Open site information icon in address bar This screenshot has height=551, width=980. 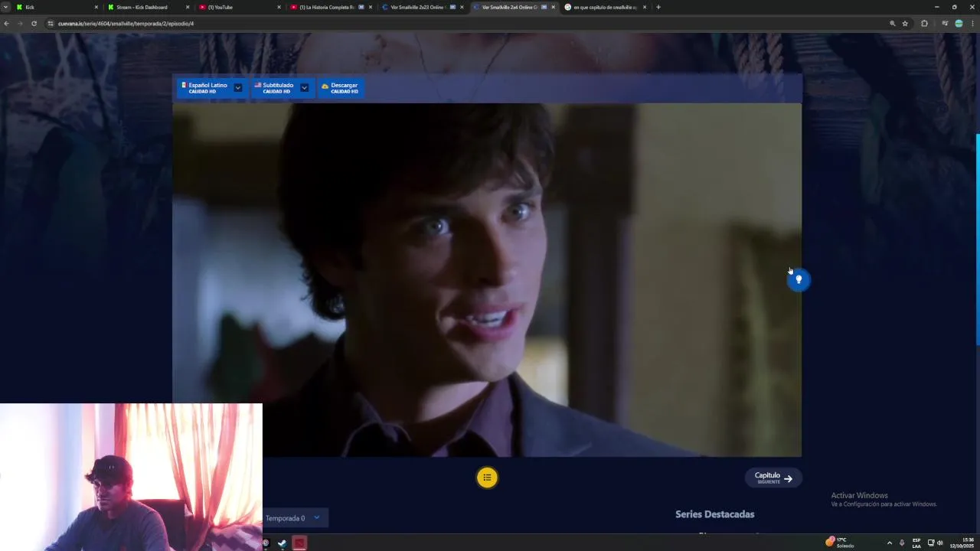(x=51, y=24)
